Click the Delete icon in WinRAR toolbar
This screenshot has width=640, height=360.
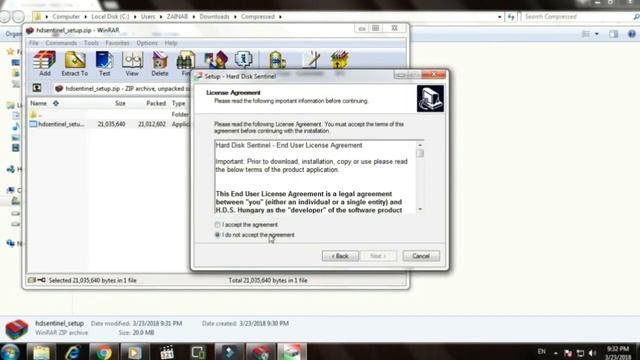coord(160,63)
